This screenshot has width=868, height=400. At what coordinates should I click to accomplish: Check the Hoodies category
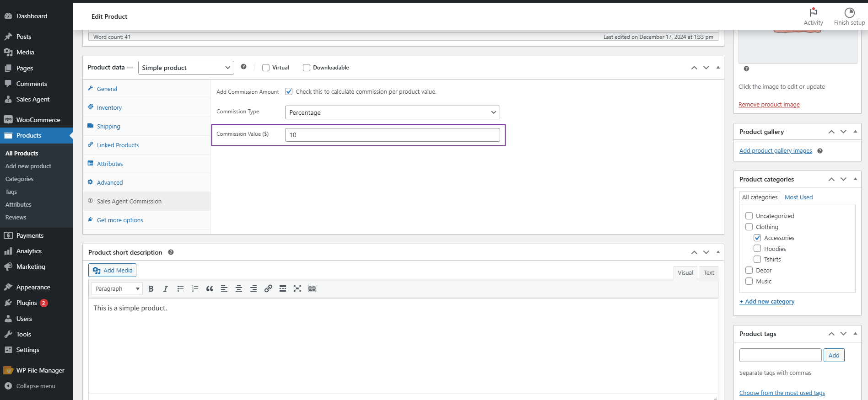pyautogui.click(x=757, y=248)
